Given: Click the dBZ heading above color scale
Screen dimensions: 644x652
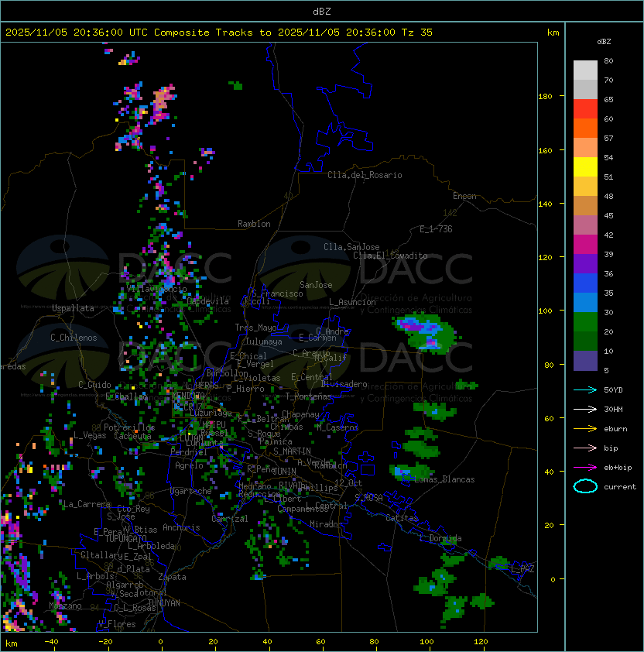Looking at the screenshot, I should (x=604, y=42).
